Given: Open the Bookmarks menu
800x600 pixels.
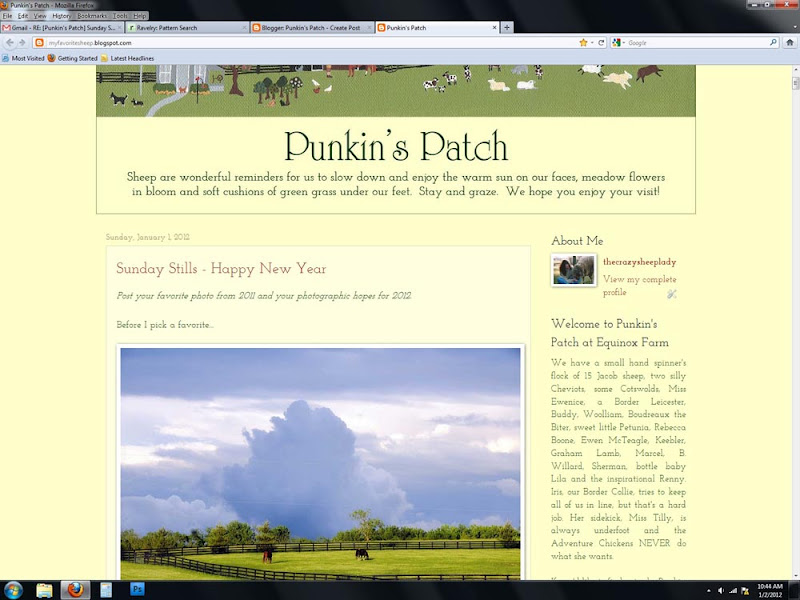Looking at the screenshot, I should [92, 16].
